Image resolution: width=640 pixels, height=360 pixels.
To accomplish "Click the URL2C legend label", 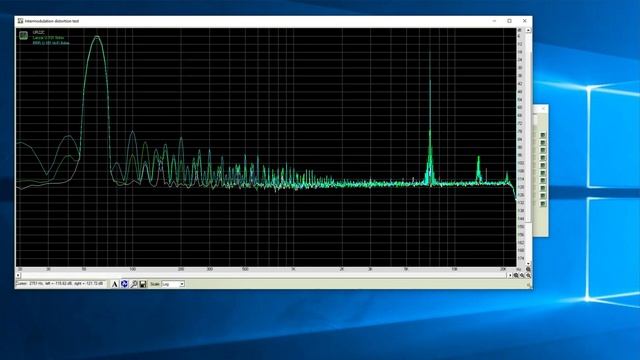I will 39,32.
